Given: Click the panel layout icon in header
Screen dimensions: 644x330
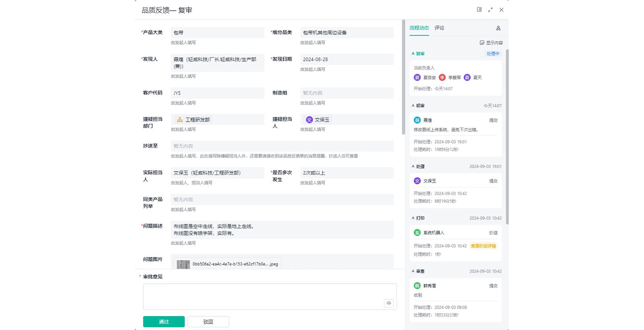Looking at the screenshot, I should coord(479,10).
